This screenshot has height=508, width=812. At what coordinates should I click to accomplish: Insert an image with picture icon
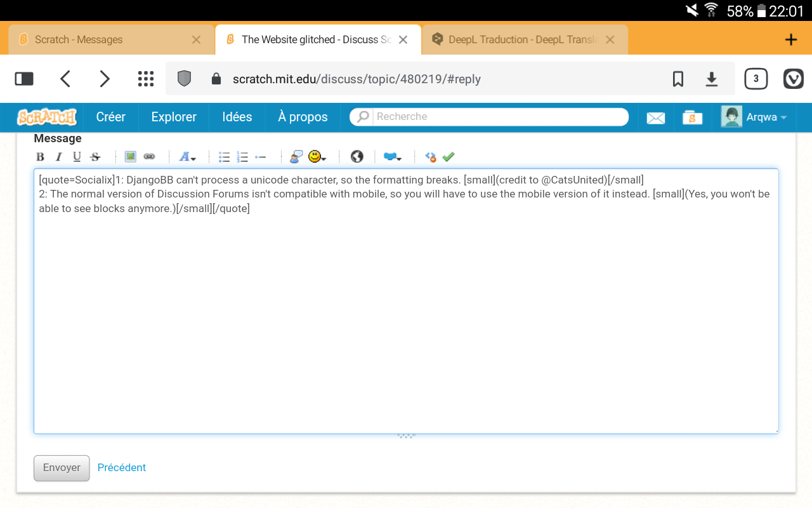click(x=131, y=157)
